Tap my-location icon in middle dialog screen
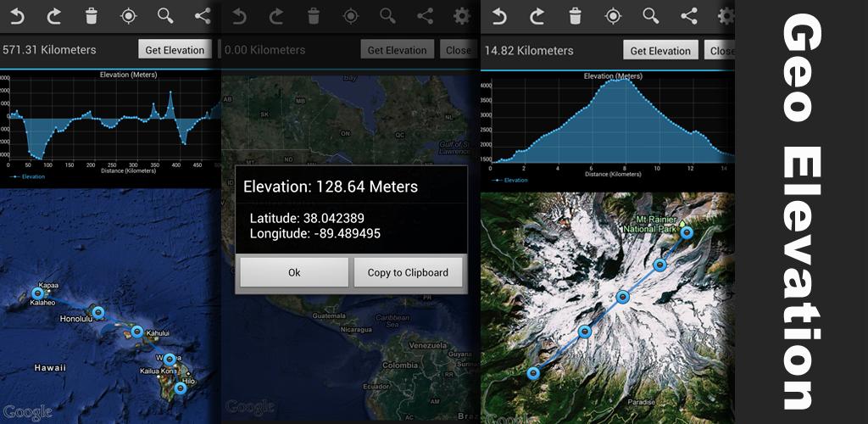This screenshot has height=424, width=868. pos(351,16)
